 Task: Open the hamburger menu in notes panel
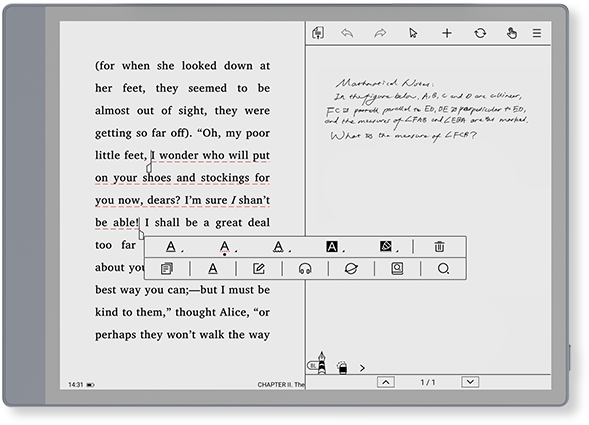(537, 33)
